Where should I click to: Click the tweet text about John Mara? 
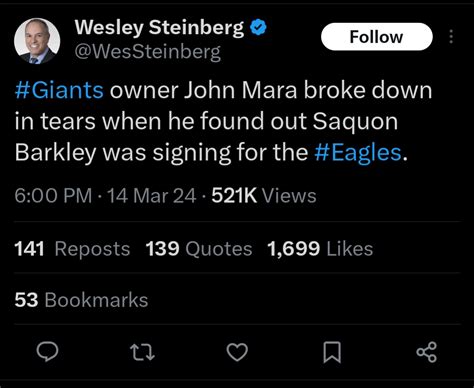[x=223, y=121]
